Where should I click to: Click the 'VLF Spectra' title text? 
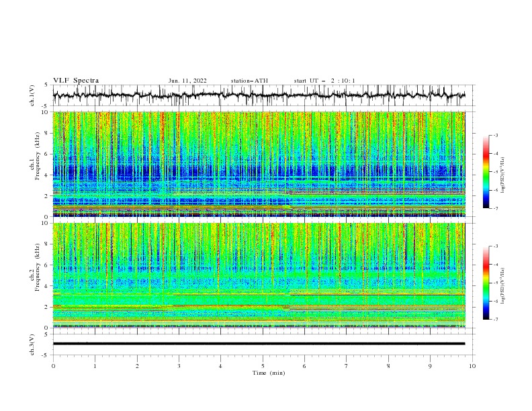click(x=76, y=81)
